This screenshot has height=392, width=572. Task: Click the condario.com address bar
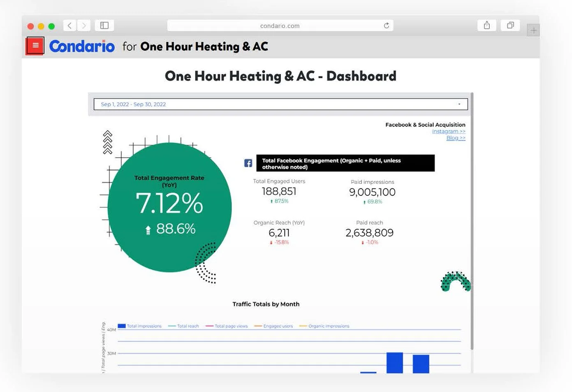click(x=280, y=26)
